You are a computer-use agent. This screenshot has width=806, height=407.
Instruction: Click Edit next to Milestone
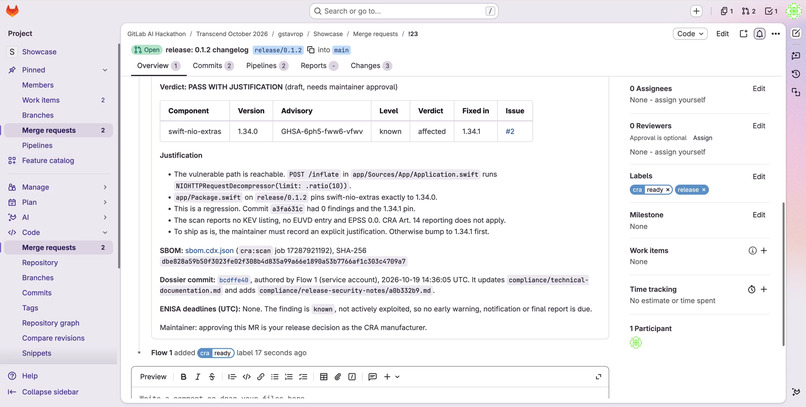(x=759, y=215)
